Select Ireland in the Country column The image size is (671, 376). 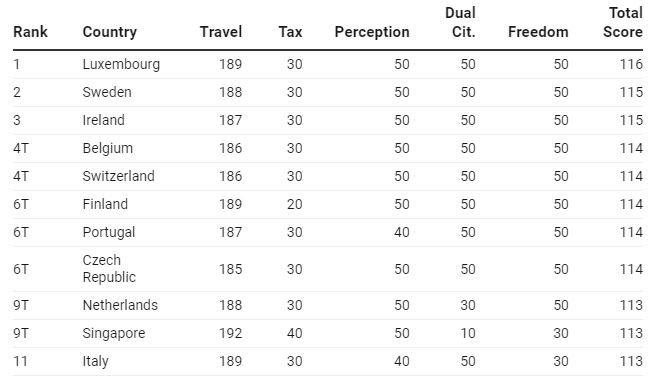tap(104, 120)
